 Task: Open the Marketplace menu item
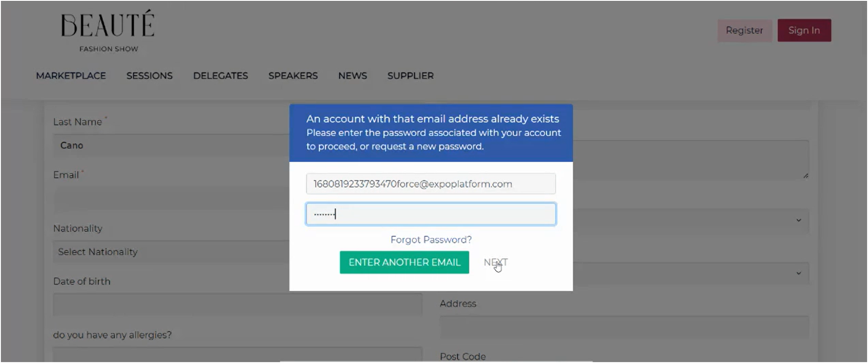coord(71,76)
